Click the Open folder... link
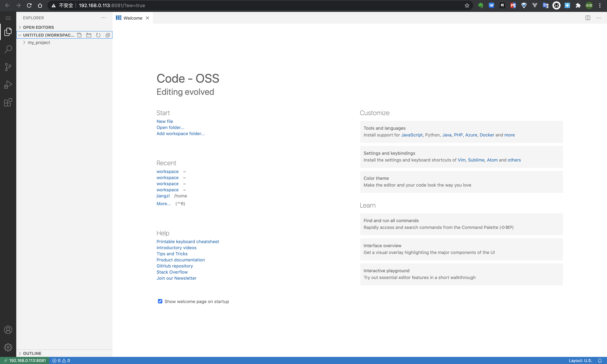The width and height of the screenshot is (607, 364). tap(170, 127)
